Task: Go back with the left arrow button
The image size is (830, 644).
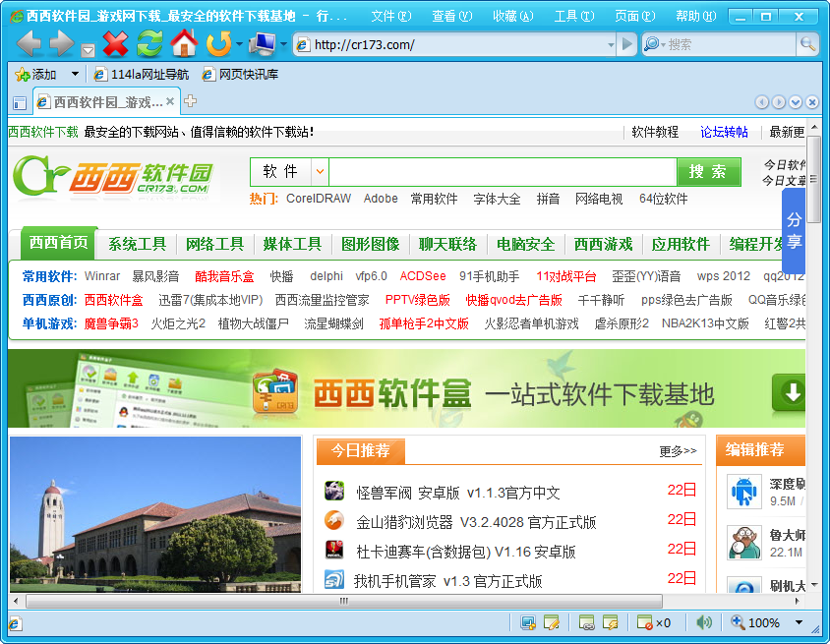Action: point(30,43)
